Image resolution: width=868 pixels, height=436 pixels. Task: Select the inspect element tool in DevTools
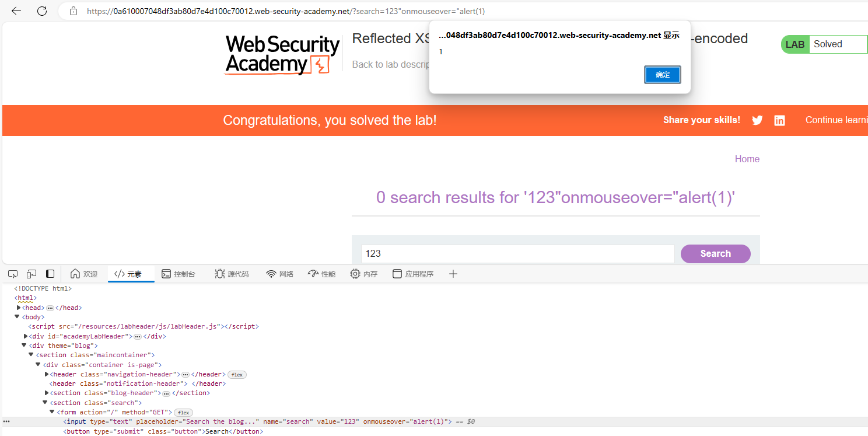12,273
